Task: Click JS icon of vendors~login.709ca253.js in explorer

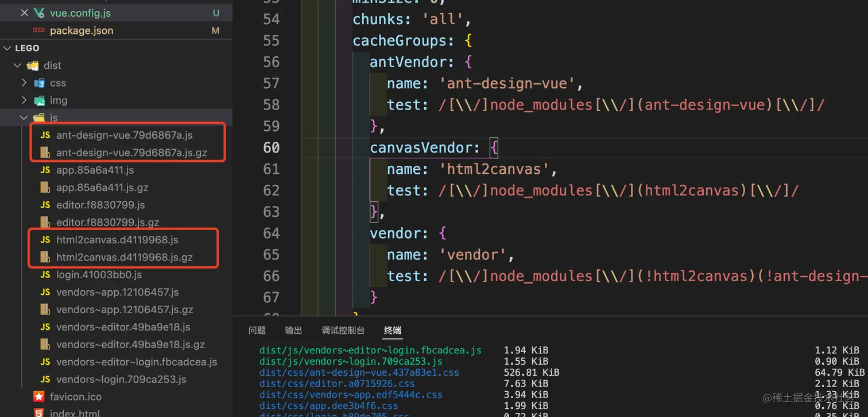Action: point(45,379)
